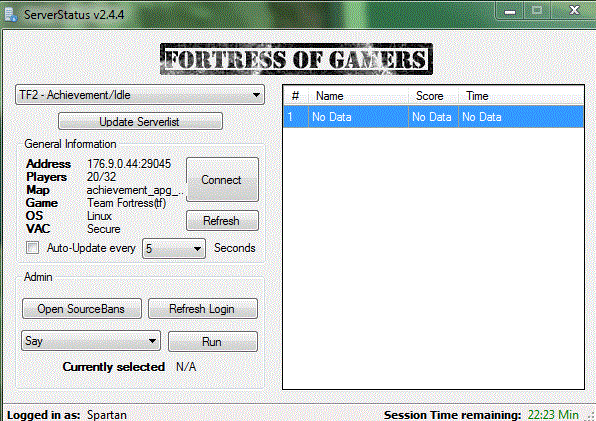Connect to the selected server
Screen dimensions: 596x421
[x=222, y=179]
